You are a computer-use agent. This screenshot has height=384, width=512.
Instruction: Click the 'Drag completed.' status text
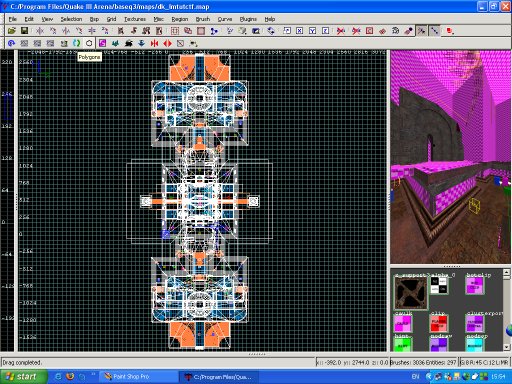point(22,362)
